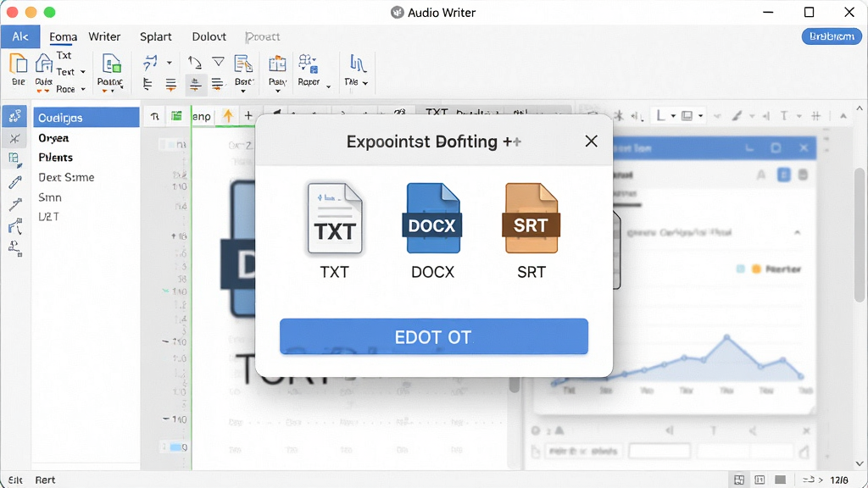Select Cudigos in the sidebar list
Viewport: 868px width, 488px height.
coord(86,117)
